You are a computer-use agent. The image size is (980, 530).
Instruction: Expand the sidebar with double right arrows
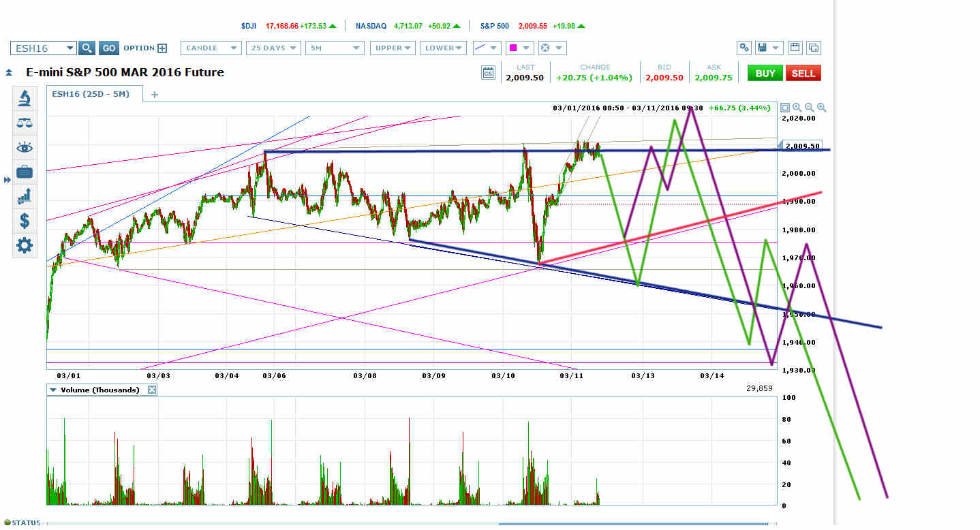click(7, 180)
